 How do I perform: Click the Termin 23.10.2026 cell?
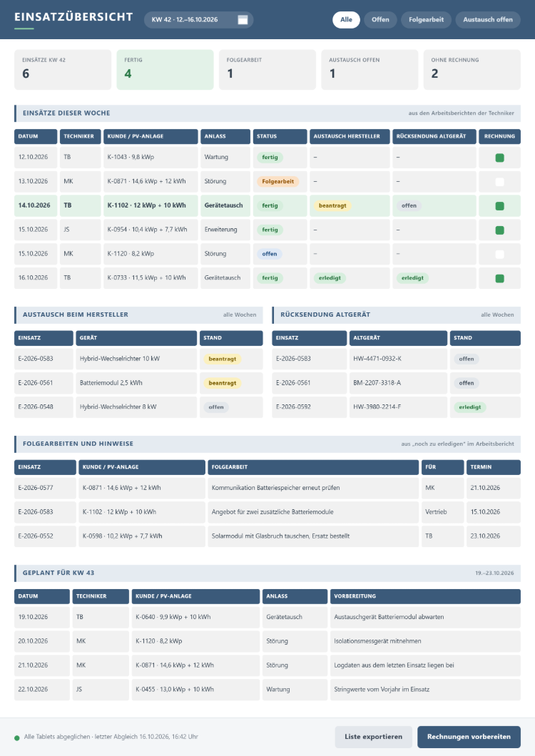click(494, 536)
